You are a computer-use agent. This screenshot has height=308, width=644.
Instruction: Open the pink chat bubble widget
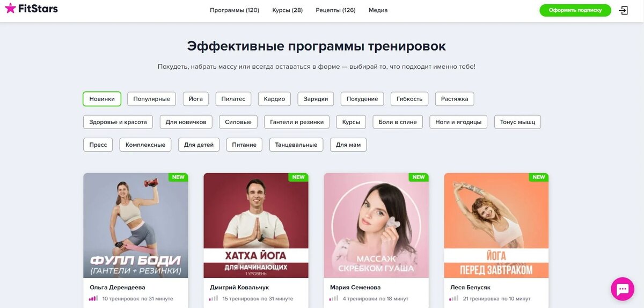coord(623,289)
